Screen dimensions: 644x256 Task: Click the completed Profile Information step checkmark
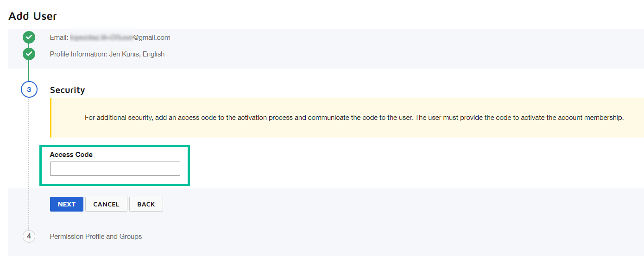pos(29,54)
